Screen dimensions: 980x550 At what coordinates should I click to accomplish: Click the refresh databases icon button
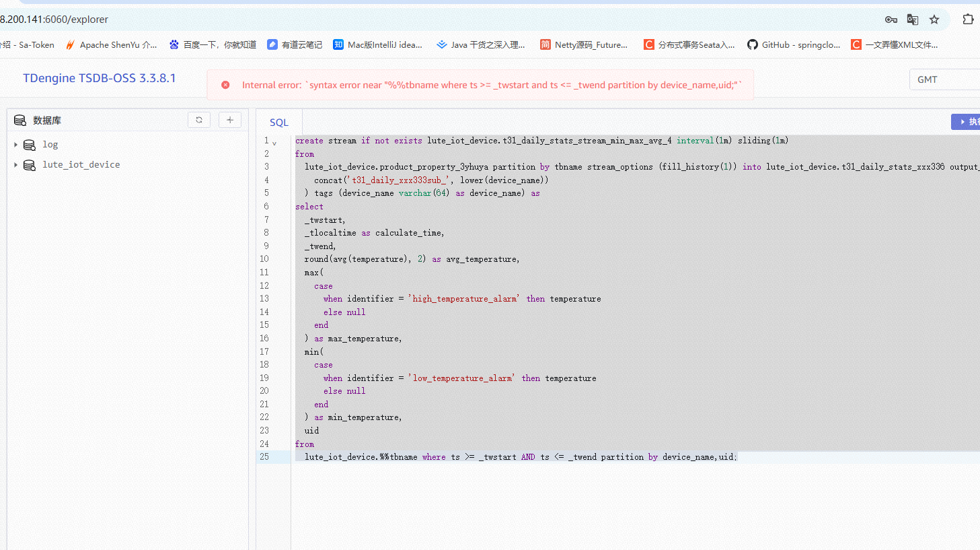(199, 120)
